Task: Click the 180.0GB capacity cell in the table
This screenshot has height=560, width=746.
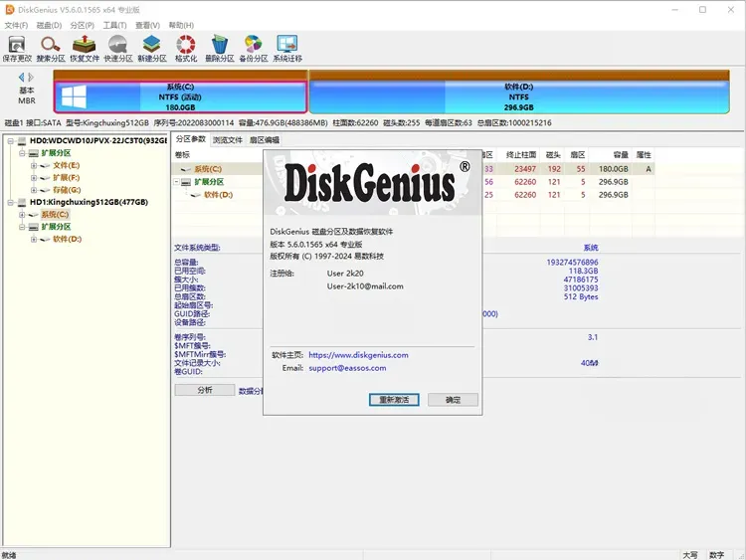Action: 614,169
